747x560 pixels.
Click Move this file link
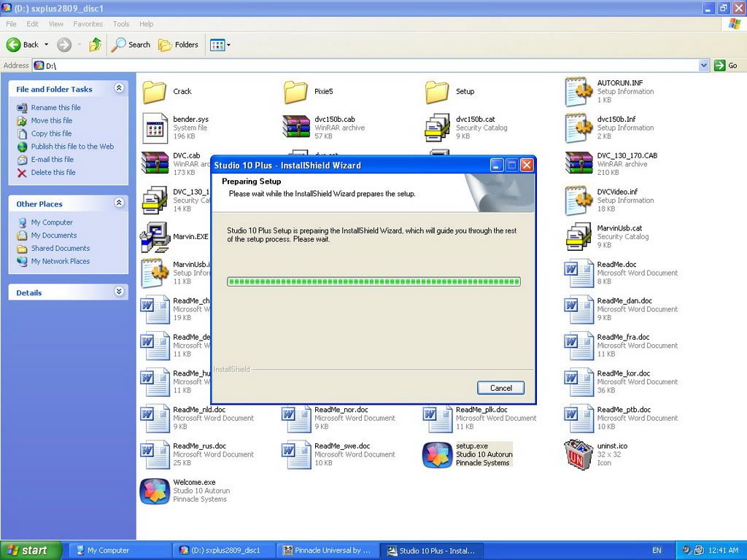click(52, 120)
